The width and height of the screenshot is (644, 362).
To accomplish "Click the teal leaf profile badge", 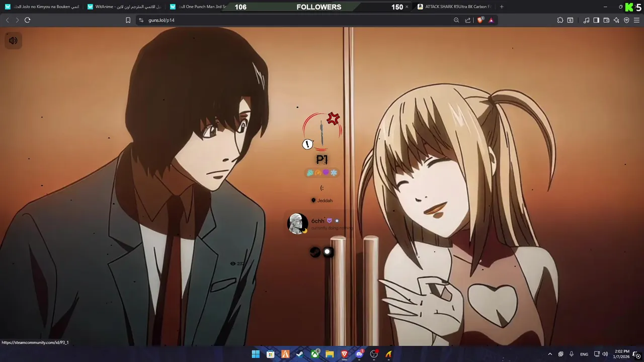I will coord(310,172).
